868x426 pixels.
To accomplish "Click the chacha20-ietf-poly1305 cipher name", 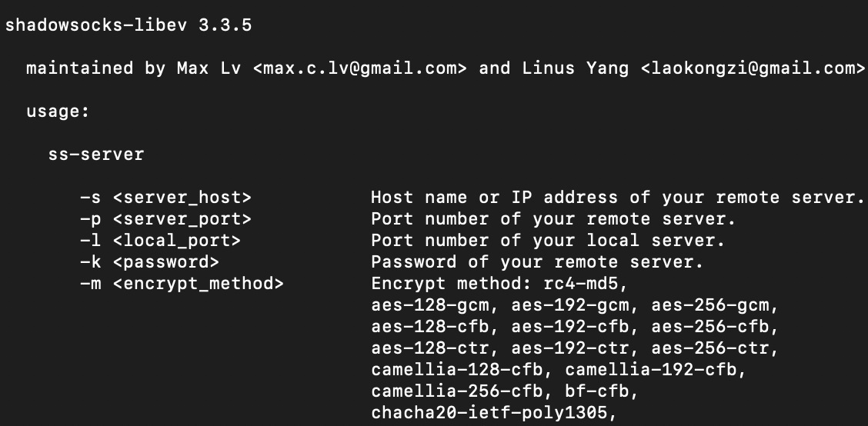I will (489, 413).
